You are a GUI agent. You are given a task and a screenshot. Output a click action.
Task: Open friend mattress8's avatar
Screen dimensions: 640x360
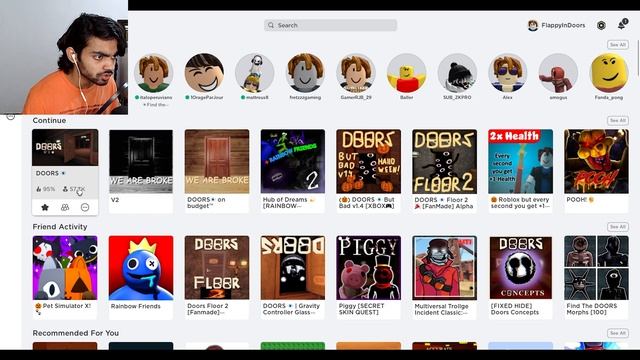(255, 73)
